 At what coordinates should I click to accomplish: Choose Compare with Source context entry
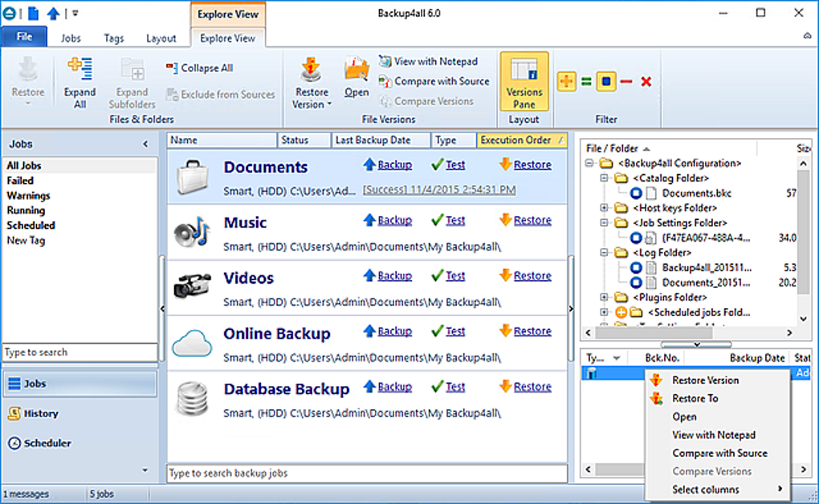coord(718,453)
